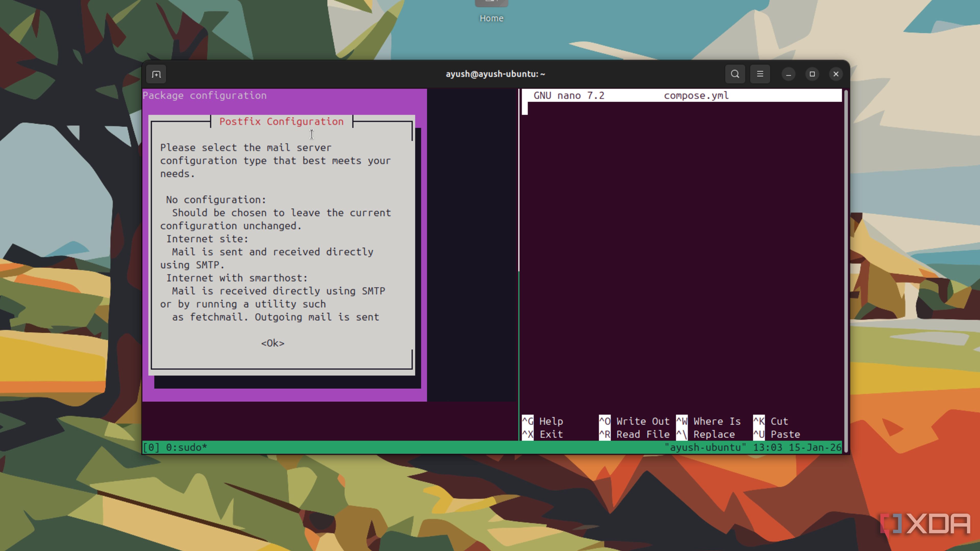Maximize the terminal window

(812, 74)
